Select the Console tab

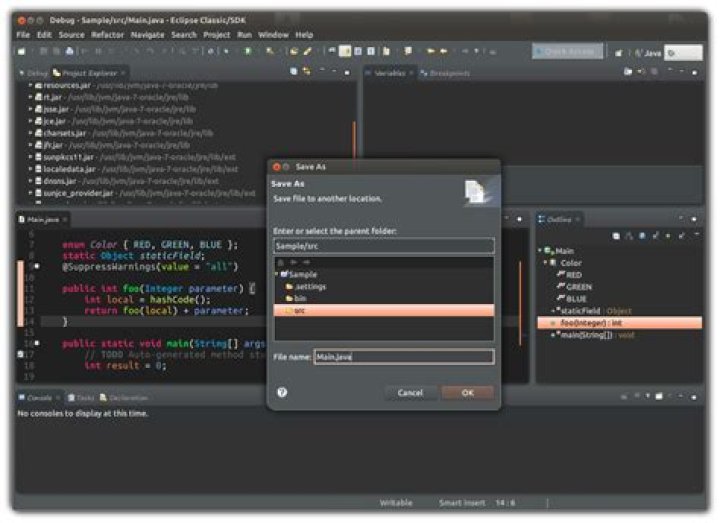(39, 398)
